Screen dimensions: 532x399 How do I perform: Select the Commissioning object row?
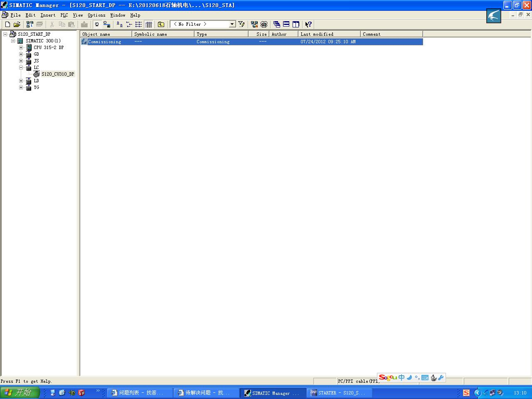click(251, 42)
